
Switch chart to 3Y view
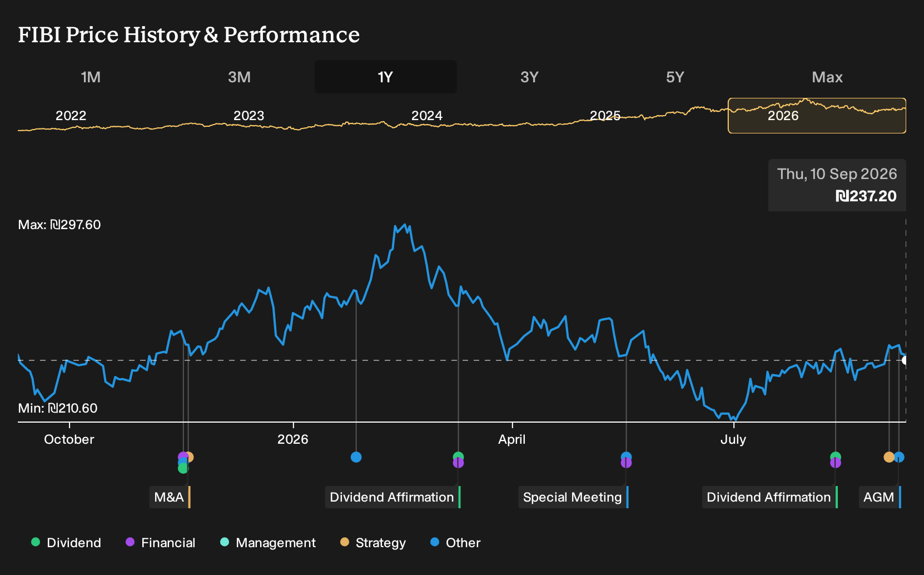tap(529, 77)
